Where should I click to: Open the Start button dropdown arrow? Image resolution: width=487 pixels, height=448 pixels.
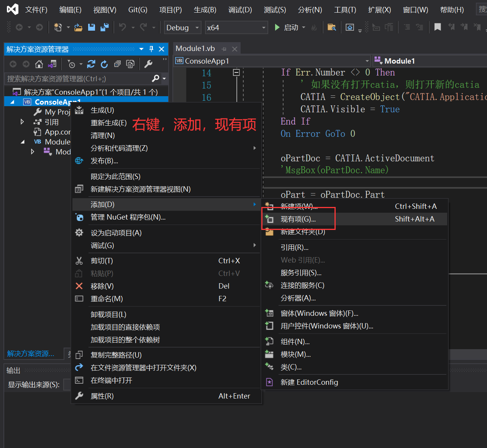304,28
